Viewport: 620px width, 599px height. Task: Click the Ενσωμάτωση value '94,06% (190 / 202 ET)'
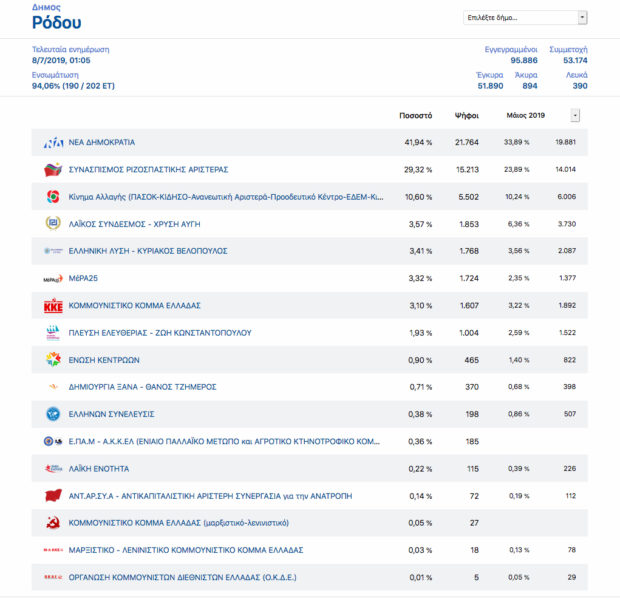pos(73,86)
